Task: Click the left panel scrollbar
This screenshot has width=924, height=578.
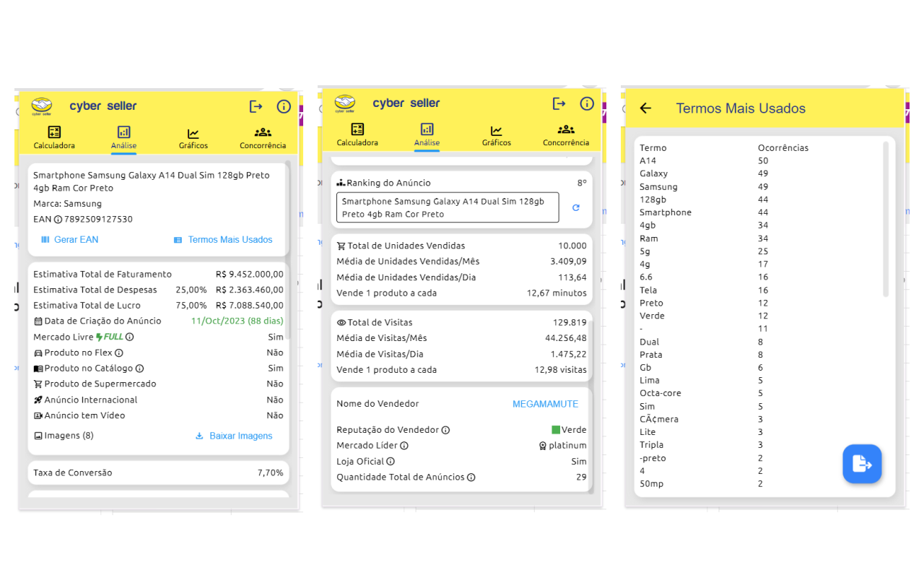Action: click(x=287, y=250)
